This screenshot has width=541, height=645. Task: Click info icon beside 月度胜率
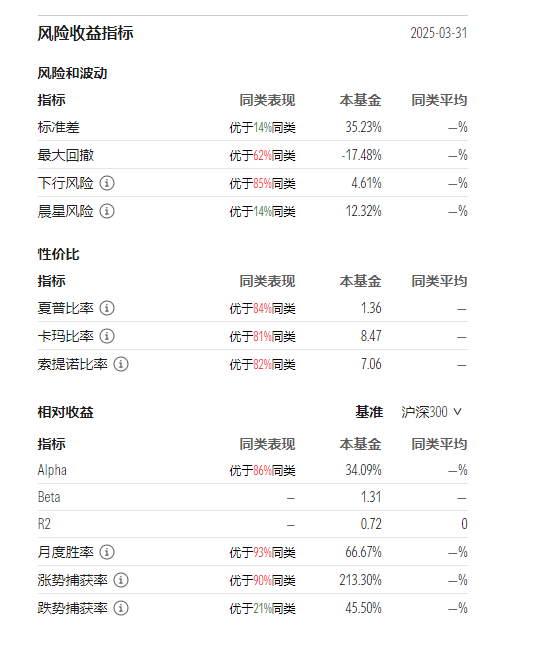click(x=107, y=552)
